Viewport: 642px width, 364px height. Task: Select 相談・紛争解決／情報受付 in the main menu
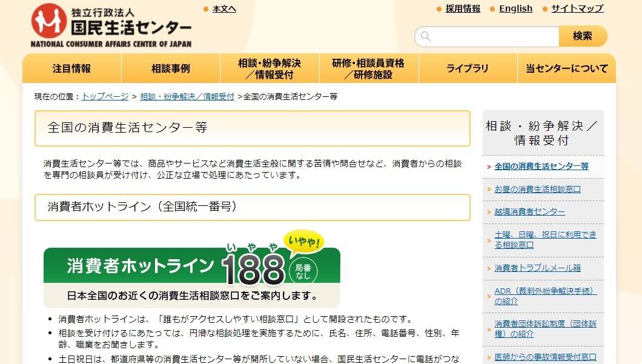coord(270,68)
